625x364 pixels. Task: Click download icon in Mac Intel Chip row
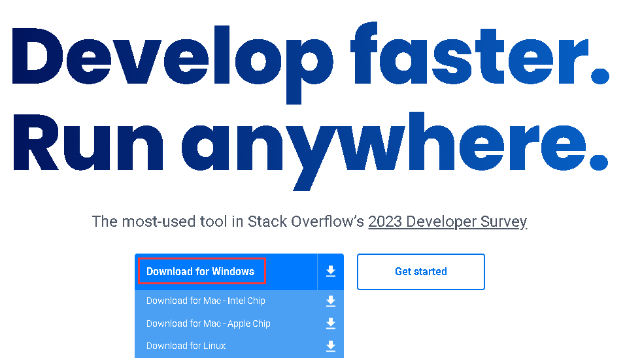click(330, 301)
